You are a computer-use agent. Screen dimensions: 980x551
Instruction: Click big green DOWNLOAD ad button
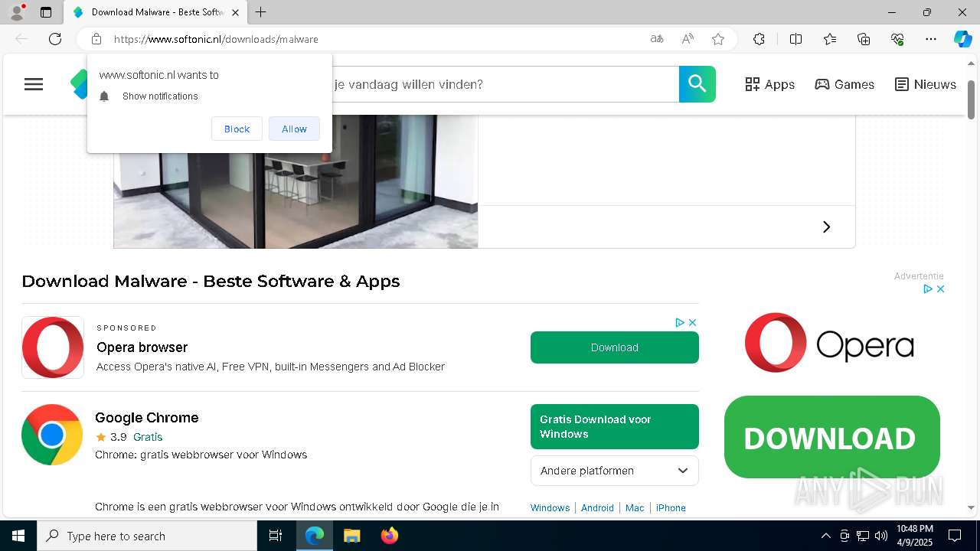[832, 437]
